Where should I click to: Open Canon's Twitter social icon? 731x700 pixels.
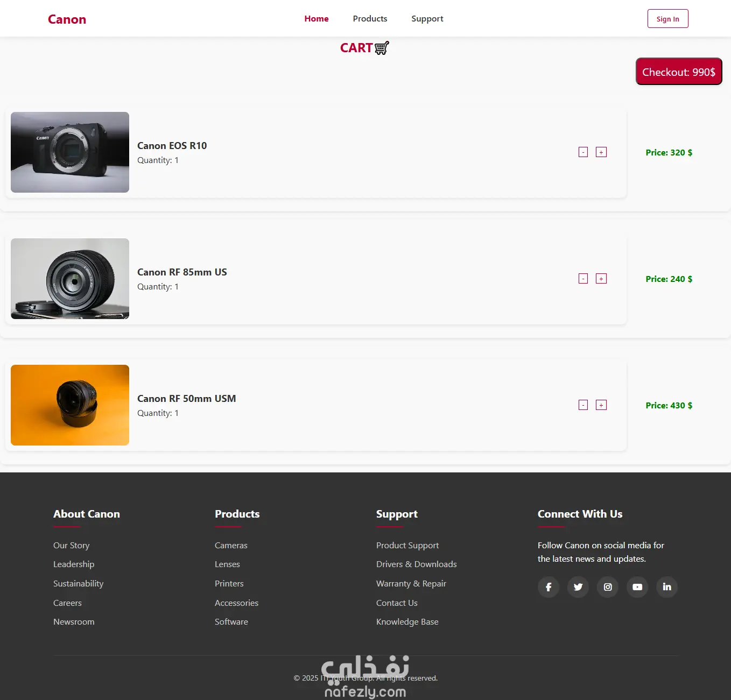578,587
